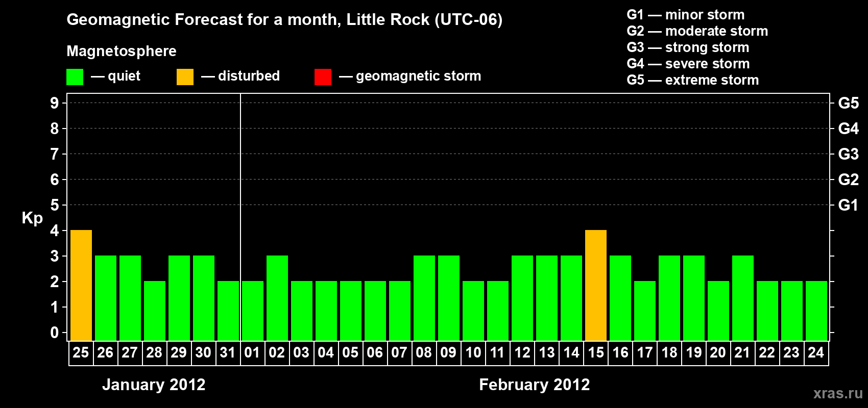Click date cell '10' on the axis
This screenshot has height=408, width=868.
(473, 353)
